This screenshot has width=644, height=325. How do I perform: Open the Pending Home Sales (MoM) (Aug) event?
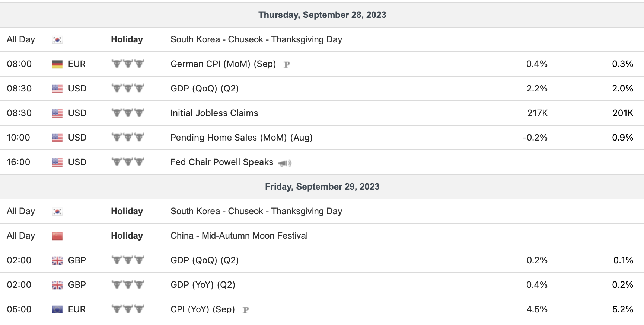241,138
